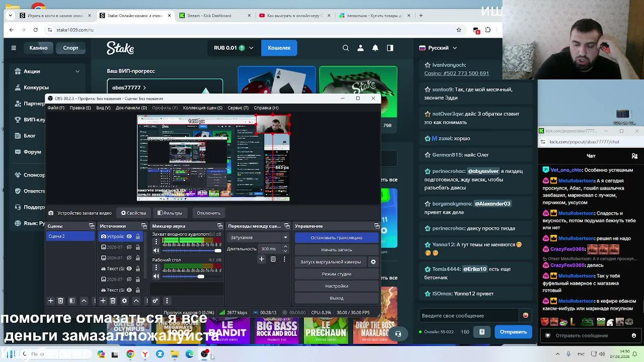
Task: Mute the Рабочий стол audio speaker icon
Action: 156,276
